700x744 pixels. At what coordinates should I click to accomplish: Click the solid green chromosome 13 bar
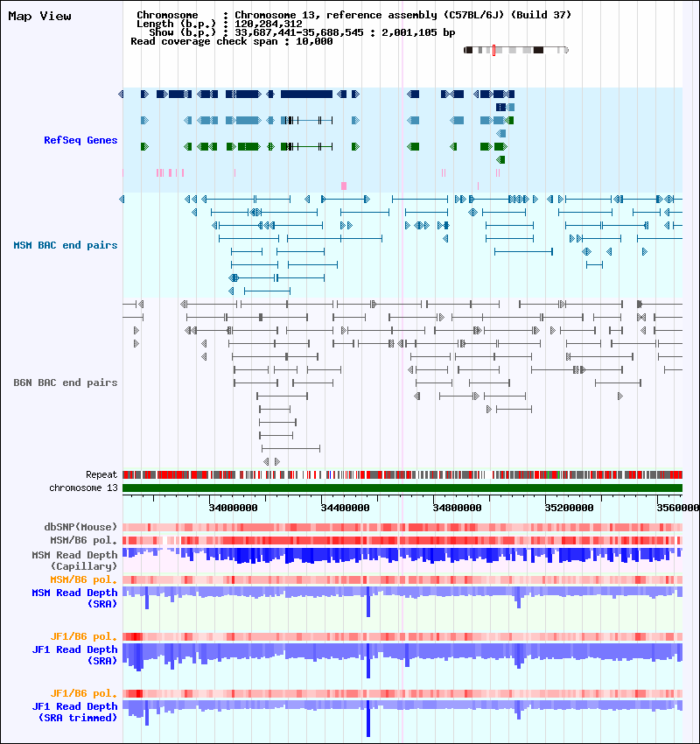[402, 488]
